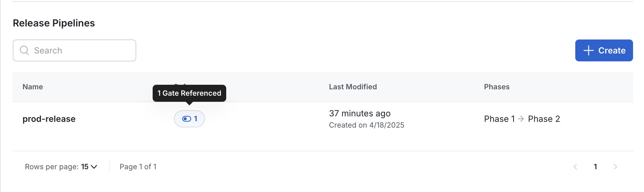Image resolution: width=644 pixels, height=192 pixels.
Task: Click the Create button label
Action: click(612, 50)
